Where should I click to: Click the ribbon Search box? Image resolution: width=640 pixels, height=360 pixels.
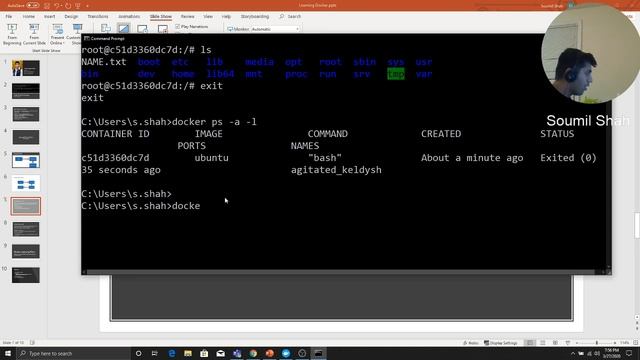(x=290, y=16)
